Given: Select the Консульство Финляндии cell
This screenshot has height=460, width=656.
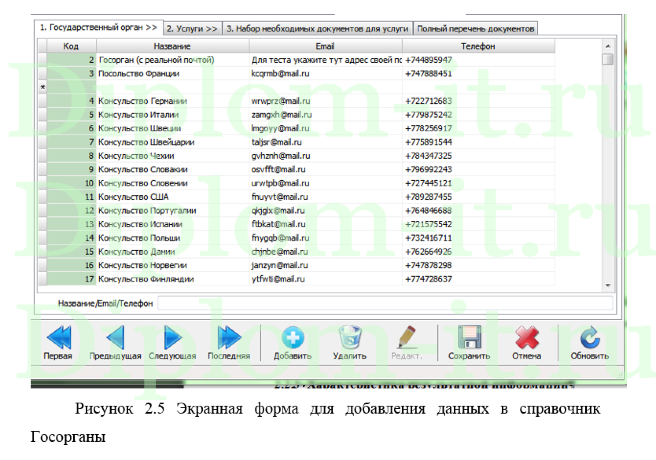Looking at the screenshot, I should tap(173, 279).
